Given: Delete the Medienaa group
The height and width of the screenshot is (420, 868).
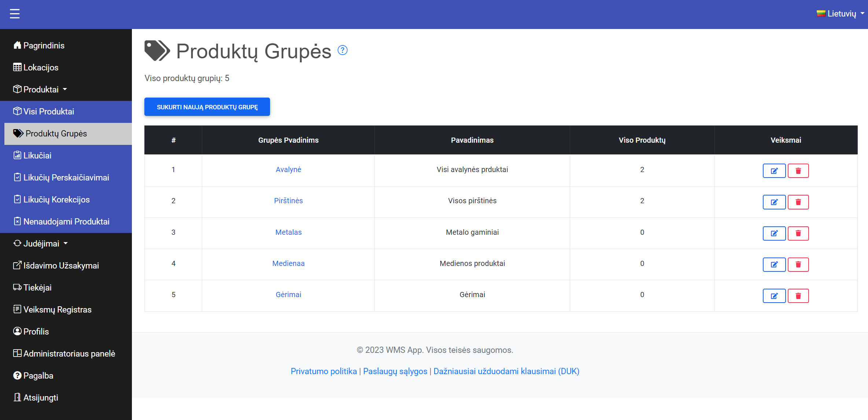Looking at the screenshot, I should click(798, 264).
